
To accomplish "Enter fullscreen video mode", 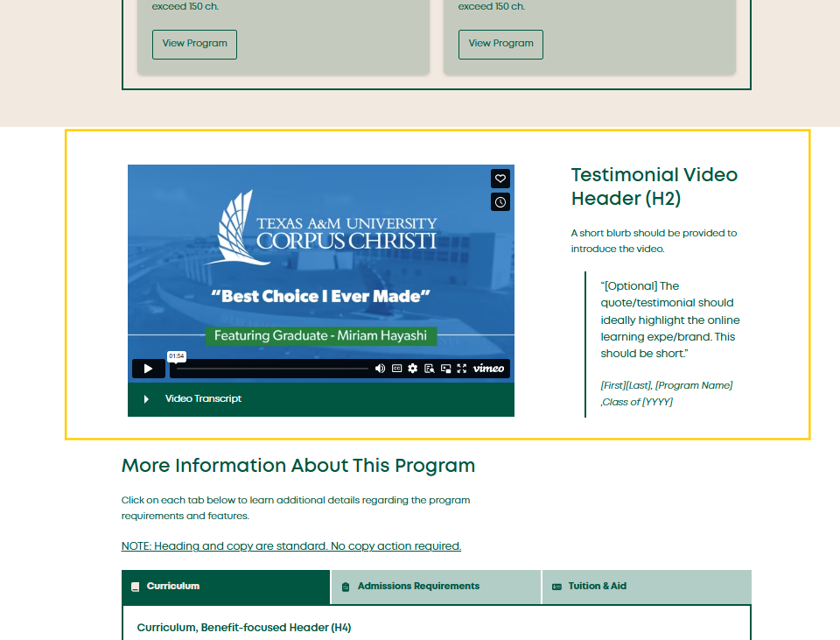I will point(462,369).
